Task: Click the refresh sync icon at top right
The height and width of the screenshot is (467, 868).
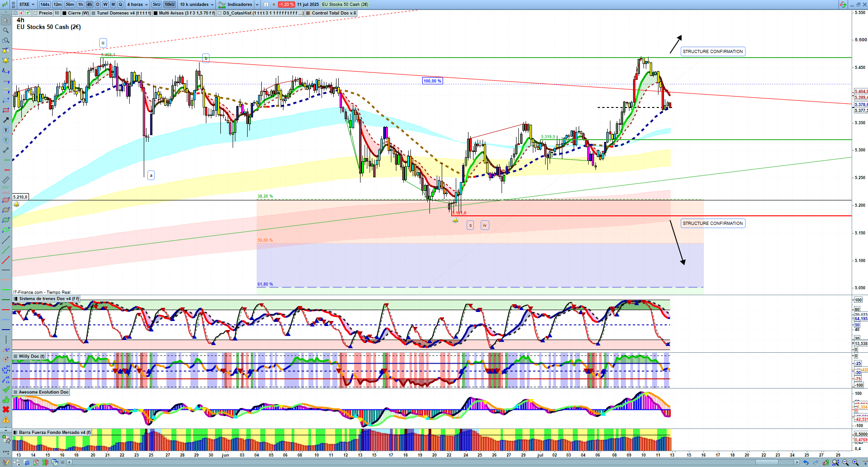Action: [843, 5]
